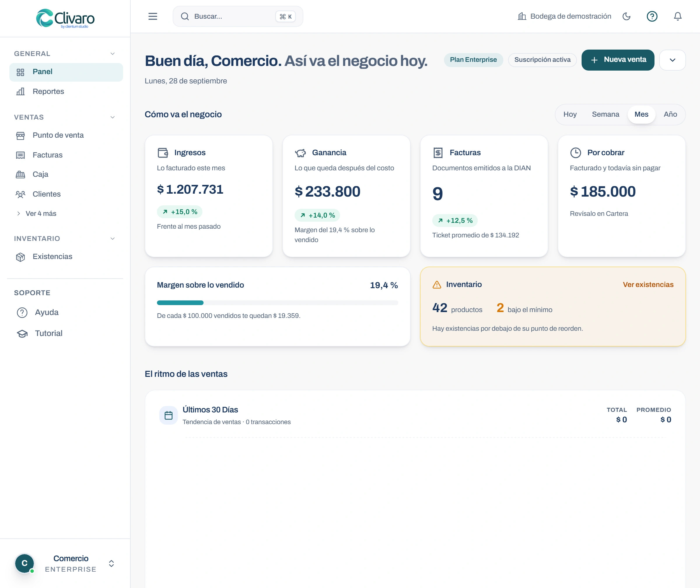
Task: Select the Mes period tab
Action: point(641,114)
